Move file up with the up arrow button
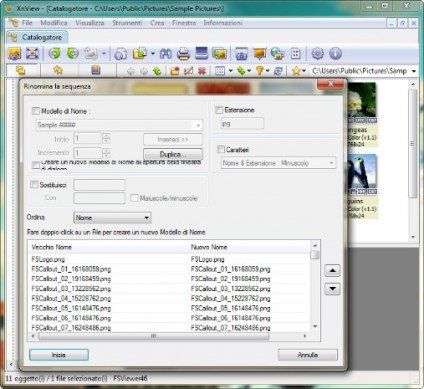 pos(332,270)
